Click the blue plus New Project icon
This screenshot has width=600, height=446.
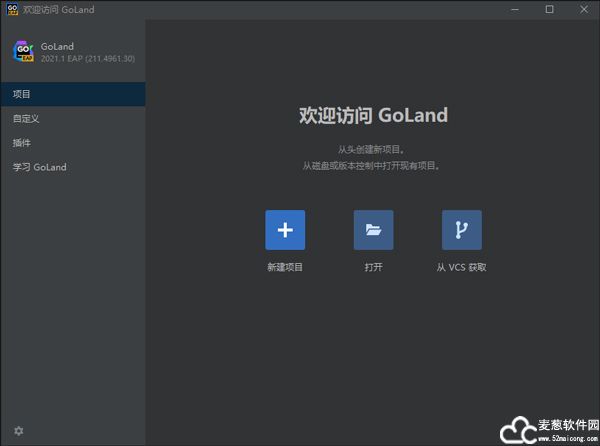[x=285, y=230]
